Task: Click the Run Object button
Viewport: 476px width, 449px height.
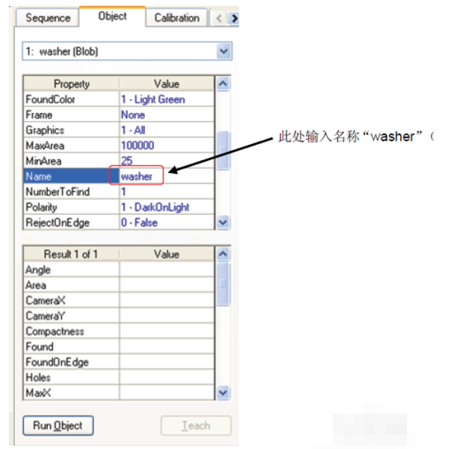Action: (x=58, y=426)
